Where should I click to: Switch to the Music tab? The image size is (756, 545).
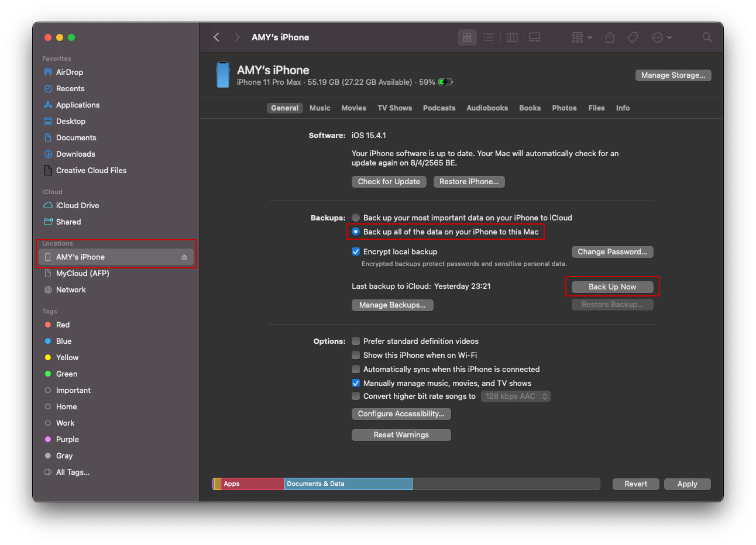point(319,108)
